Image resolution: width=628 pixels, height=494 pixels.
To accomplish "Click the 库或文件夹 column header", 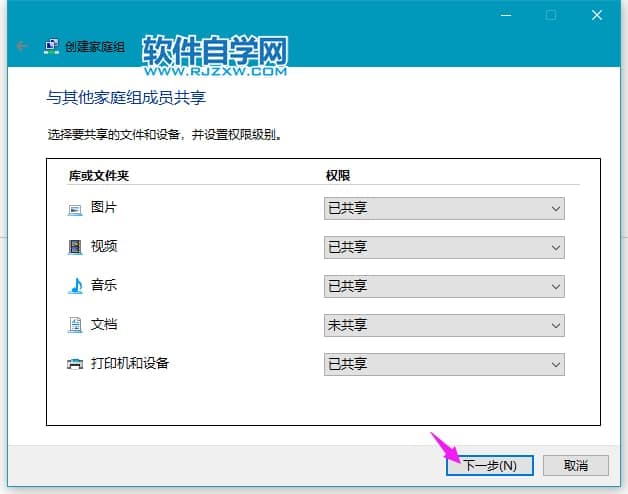I will point(99,176).
